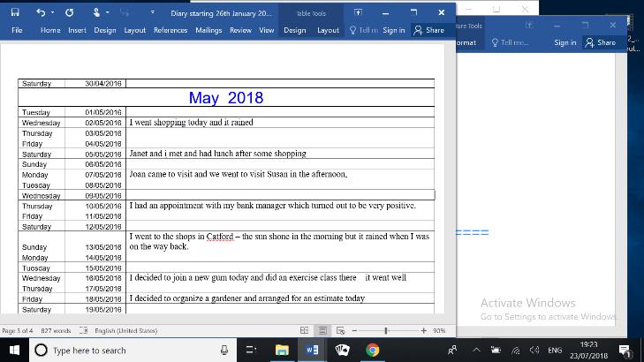Expand the Undo history dropdown arrow
644x362 pixels.
53,13
